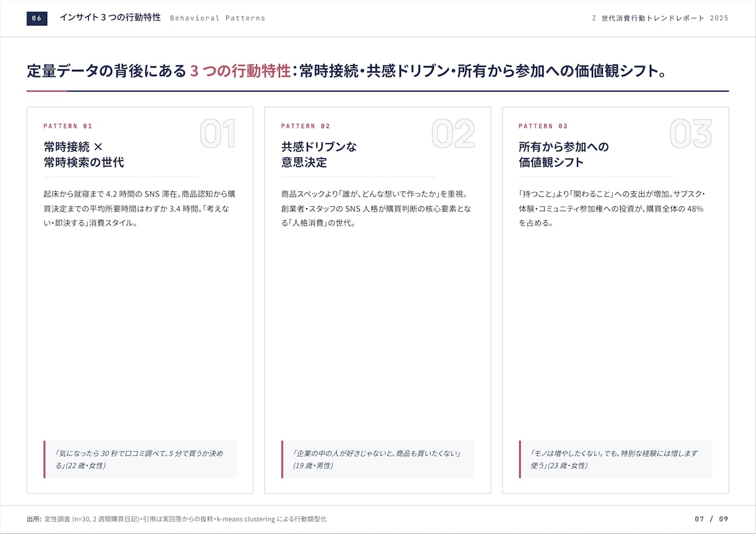The image size is (756, 534).
Task: Click the Behavioral Patterns subtitle
Action: pyautogui.click(x=218, y=19)
